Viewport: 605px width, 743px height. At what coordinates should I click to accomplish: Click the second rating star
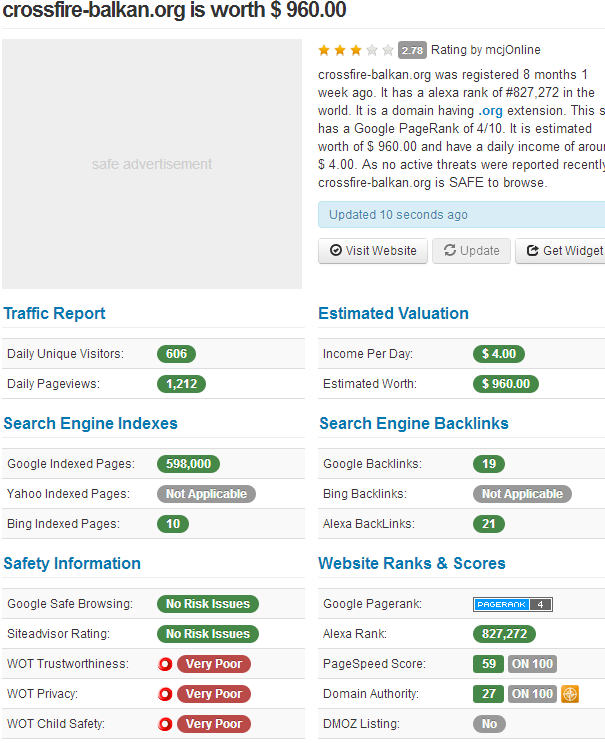(x=340, y=50)
